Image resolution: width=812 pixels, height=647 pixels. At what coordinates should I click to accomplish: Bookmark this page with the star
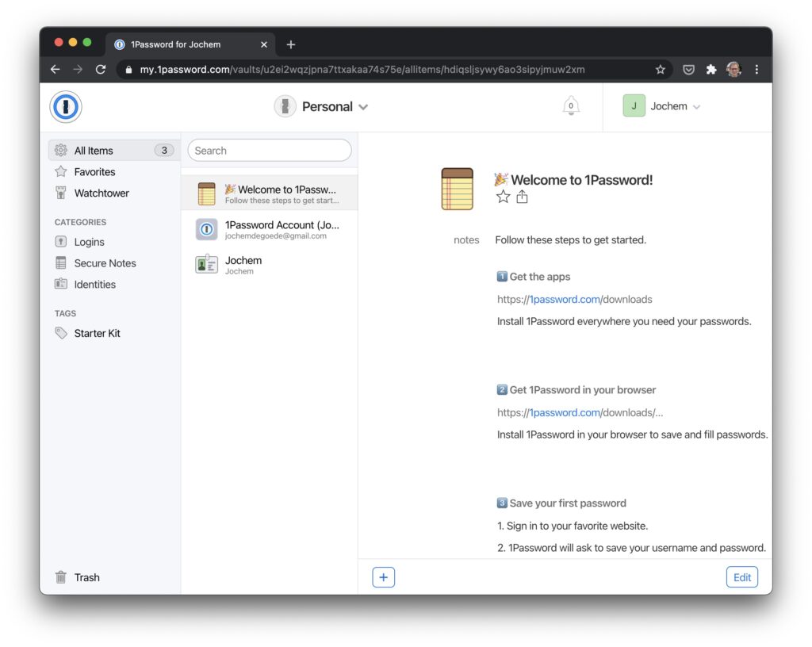661,69
